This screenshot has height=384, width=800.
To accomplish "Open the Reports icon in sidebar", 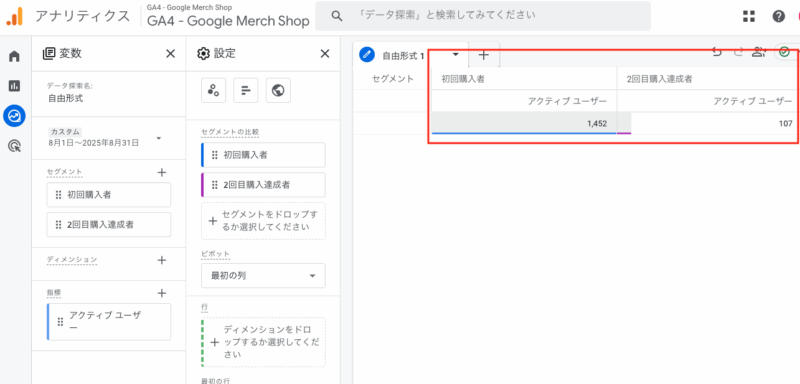I will coord(14,86).
